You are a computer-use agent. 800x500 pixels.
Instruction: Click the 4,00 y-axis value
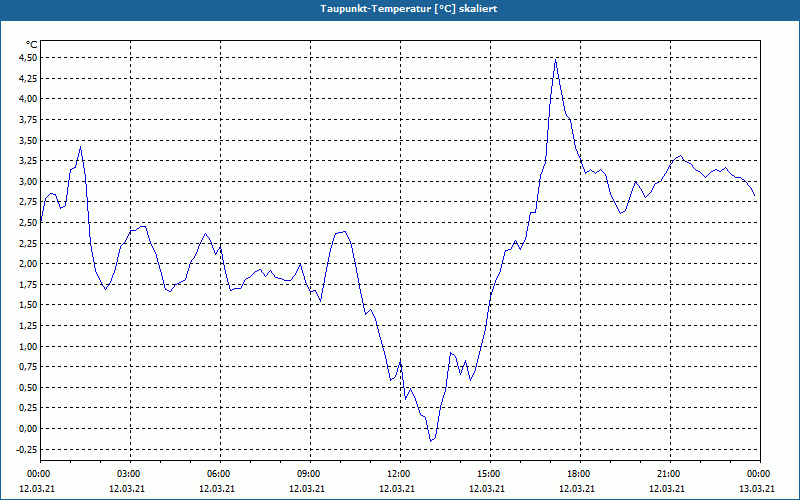29,98
